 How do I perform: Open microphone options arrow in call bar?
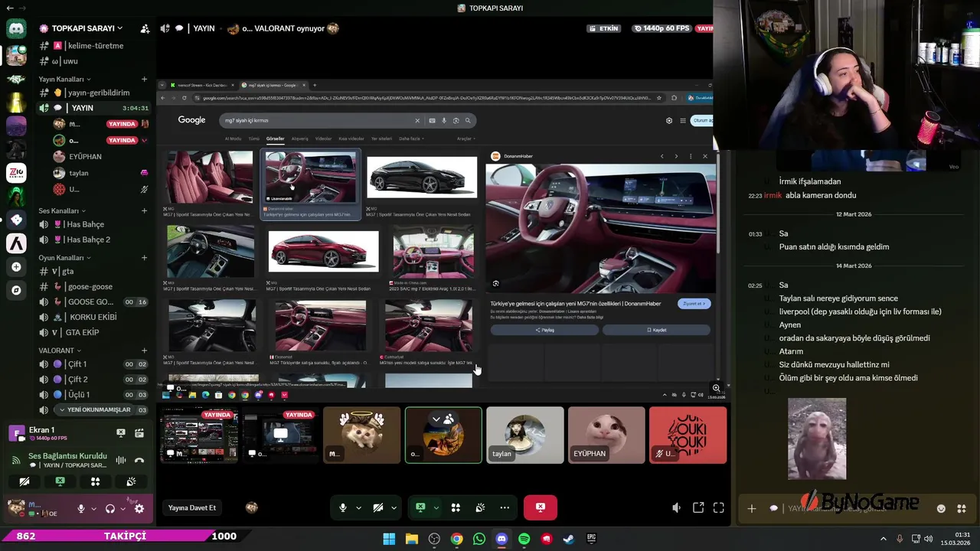click(358, 507)
